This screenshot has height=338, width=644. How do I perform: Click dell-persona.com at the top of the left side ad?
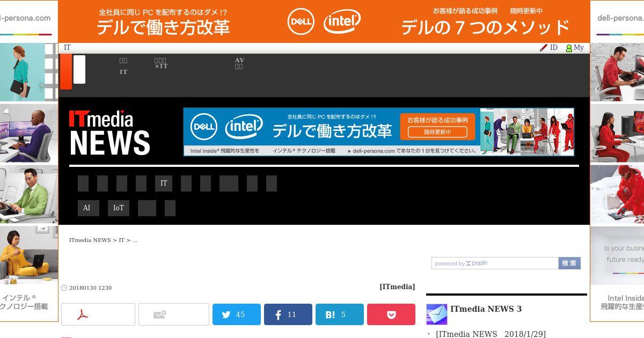click(25, 18)
